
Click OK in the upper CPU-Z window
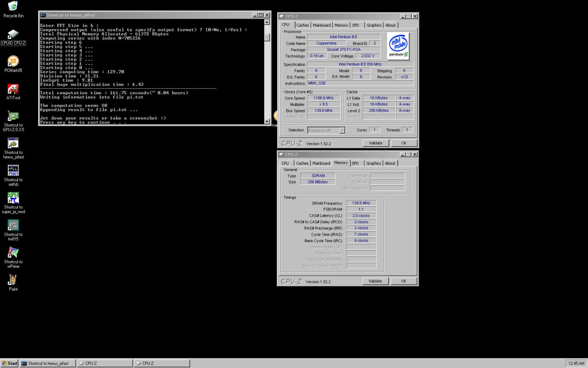click(404, 143)
